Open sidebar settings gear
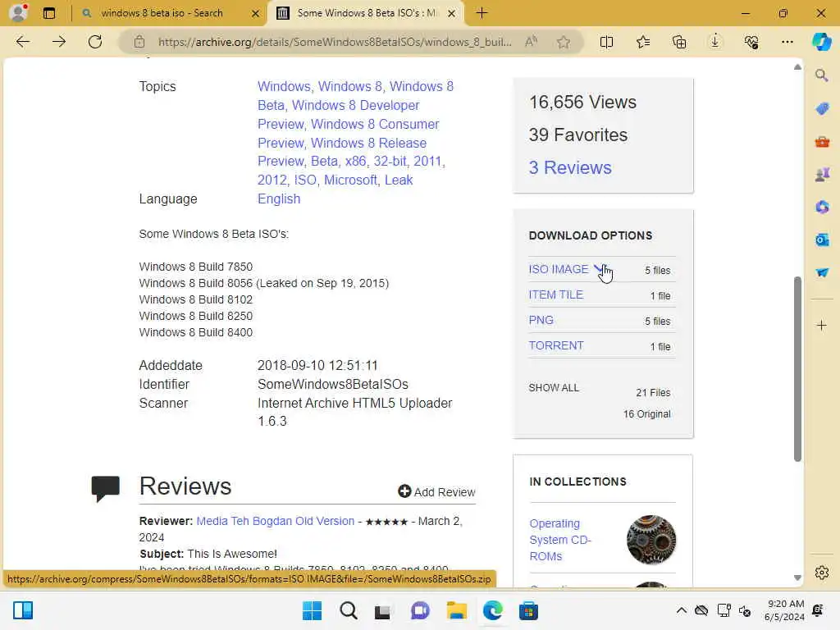The height and width of the screenshot is (630, 840). click(822, 573)
